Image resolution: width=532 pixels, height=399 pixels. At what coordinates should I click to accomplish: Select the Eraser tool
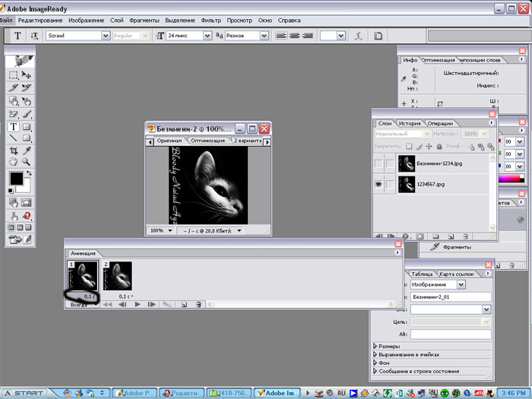(x=13, y=114)
